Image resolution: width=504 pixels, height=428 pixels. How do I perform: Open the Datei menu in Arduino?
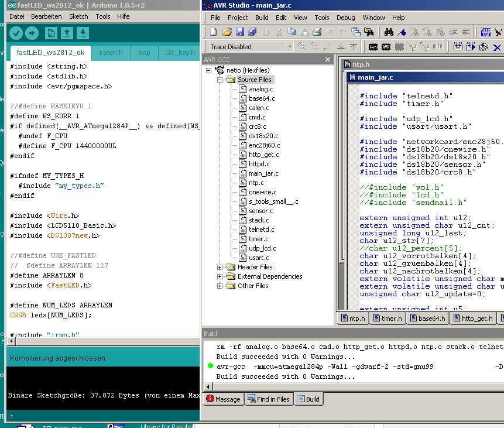pos(17,16)
